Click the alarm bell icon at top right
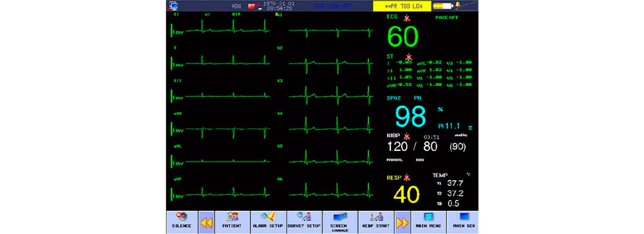 pos(457,5)
